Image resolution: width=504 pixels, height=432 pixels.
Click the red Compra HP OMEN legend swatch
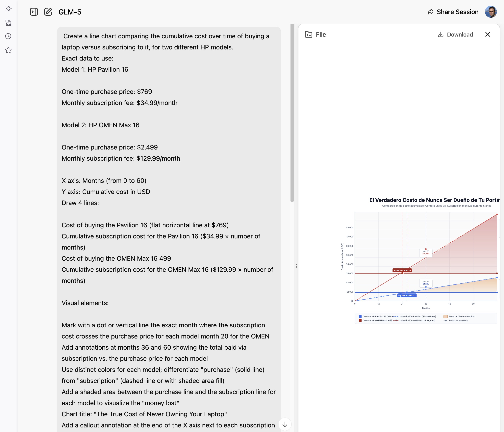[x=360, y=321]
